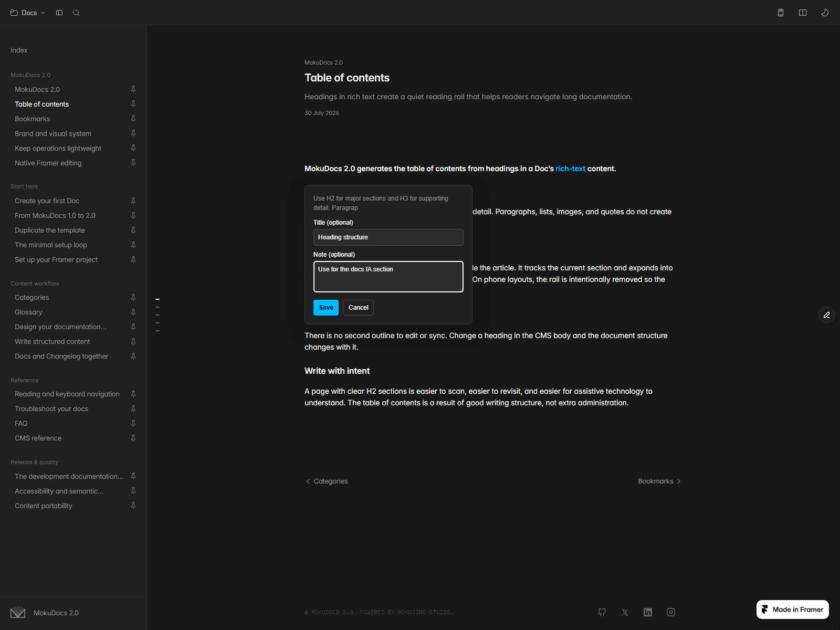Click pin icon beside CMS reference
Image resolution: width=840 pixels, height=630 pixels.
coord(133,438)
